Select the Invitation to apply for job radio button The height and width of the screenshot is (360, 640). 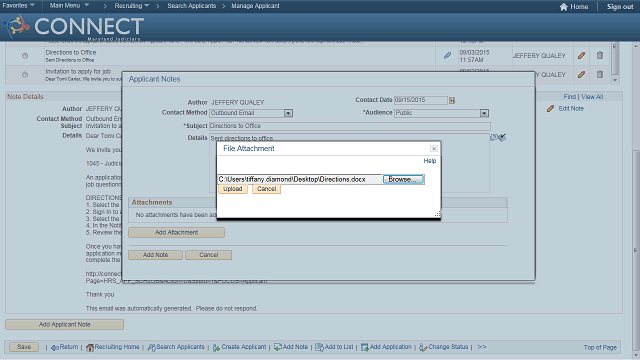click(x=25, y=75)
